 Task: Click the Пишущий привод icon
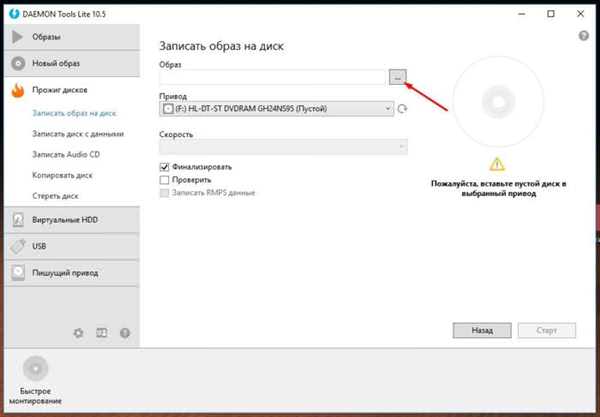click(18, 273)
